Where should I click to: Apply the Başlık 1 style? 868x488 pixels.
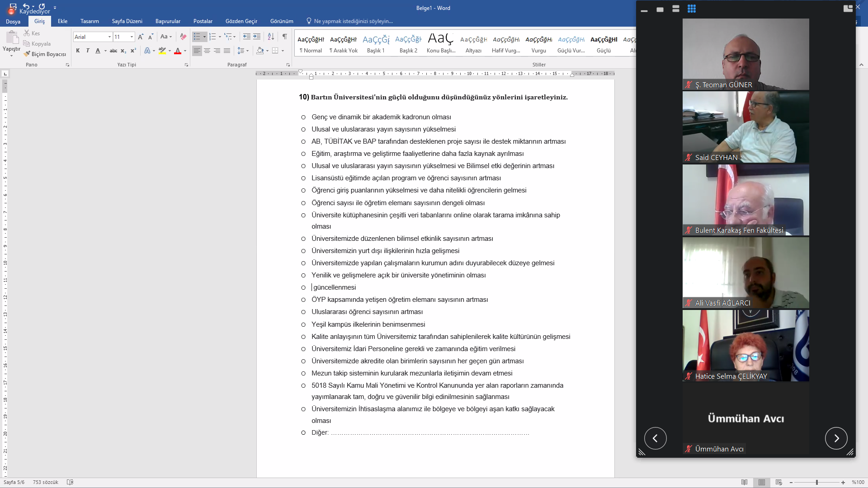pyautogui.click(x=376, y=44)
